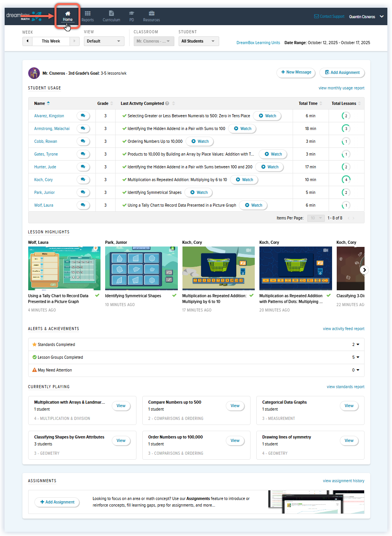
Task: Open the View Default dropdown
Action: [104, 41]
